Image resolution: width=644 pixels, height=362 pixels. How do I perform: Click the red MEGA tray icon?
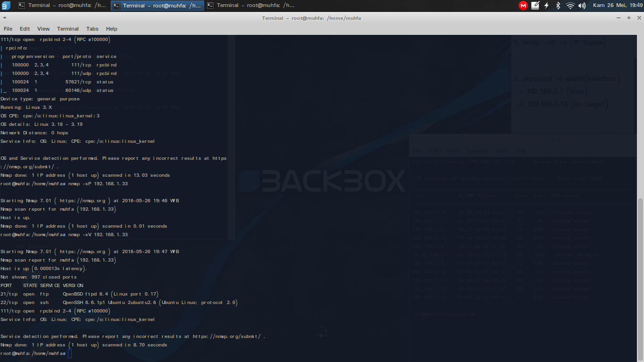523,6
